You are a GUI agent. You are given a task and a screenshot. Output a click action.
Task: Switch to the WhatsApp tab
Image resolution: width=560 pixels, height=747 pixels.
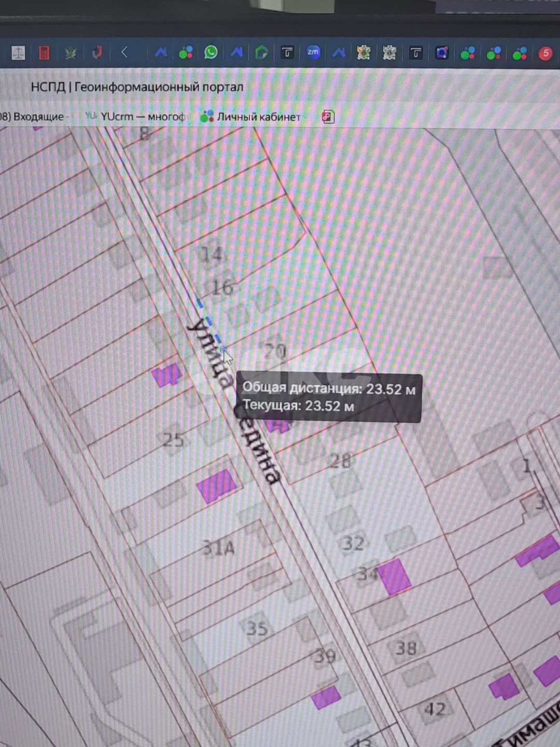(211, 52)
